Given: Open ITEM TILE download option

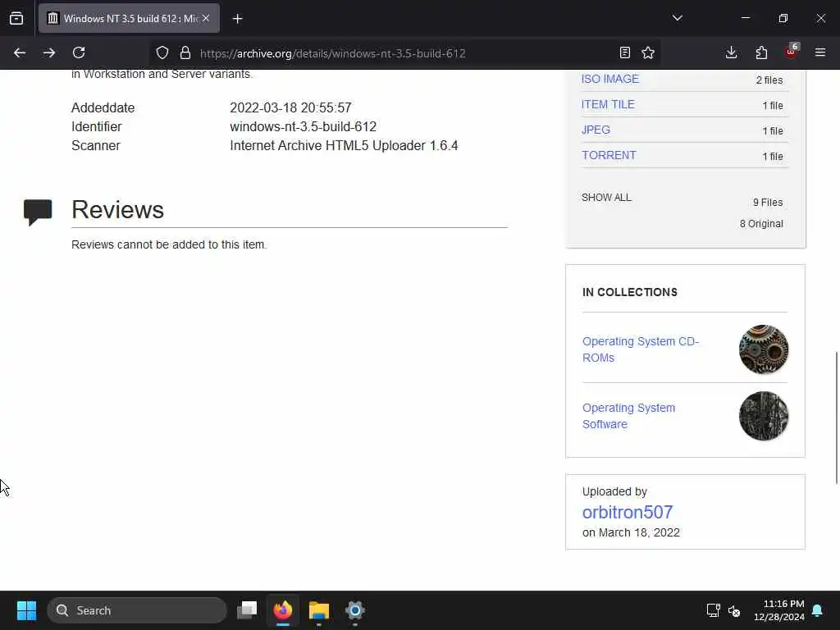Looking at the screenshot, I should [x=608, y=104].
